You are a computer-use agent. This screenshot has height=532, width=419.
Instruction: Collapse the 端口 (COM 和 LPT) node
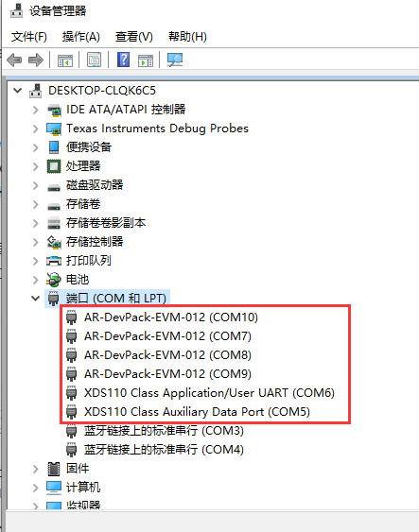[x=35, y=299]
